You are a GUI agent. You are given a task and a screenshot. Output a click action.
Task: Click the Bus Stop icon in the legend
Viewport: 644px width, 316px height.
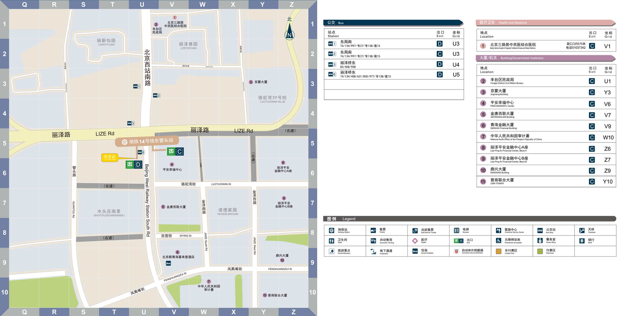tap(540, 230)
